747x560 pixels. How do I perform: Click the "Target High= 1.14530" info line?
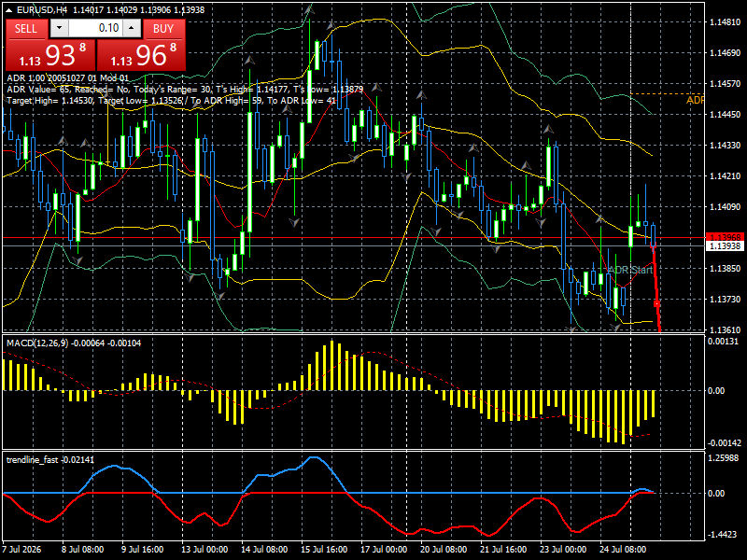172,101
